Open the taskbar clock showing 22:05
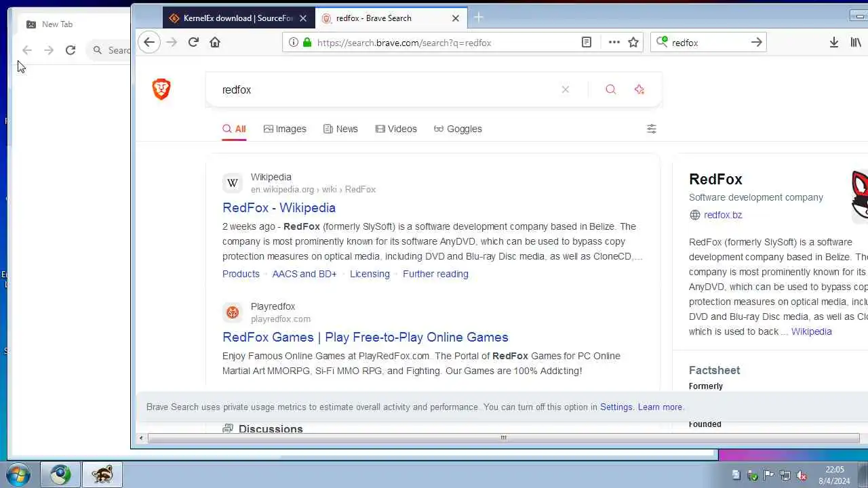This screenshot has height=488, width=868. [834, 475]
